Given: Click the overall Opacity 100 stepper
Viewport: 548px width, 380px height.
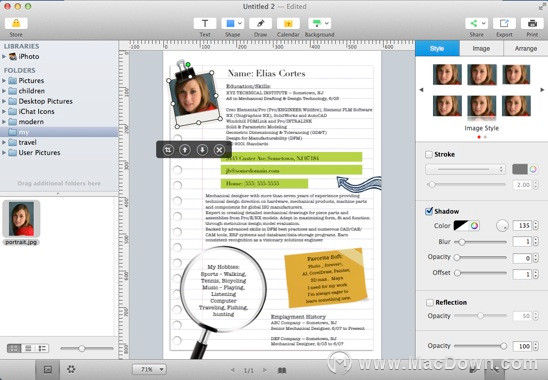Looking at the screenshot, I should tap(536, 346).
